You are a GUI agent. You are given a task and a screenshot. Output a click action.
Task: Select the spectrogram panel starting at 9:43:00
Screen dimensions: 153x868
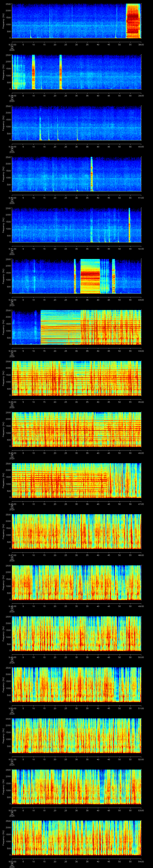click(76, 327)
